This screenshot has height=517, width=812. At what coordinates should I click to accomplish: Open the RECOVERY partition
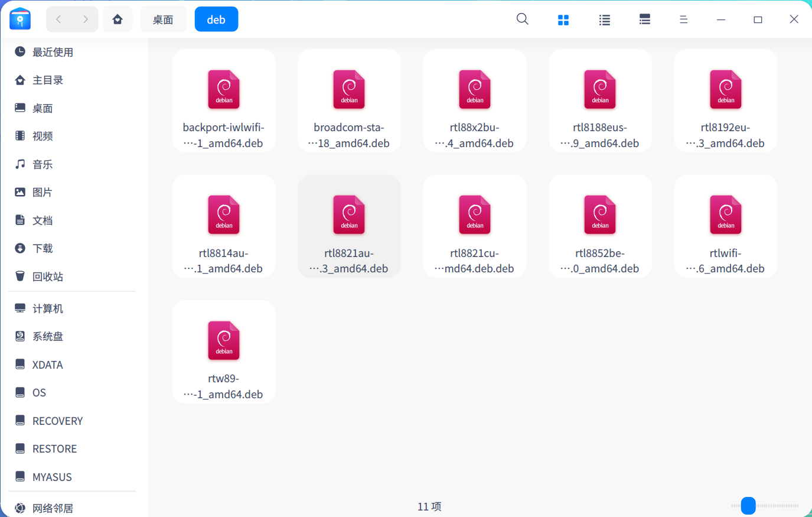58,420
